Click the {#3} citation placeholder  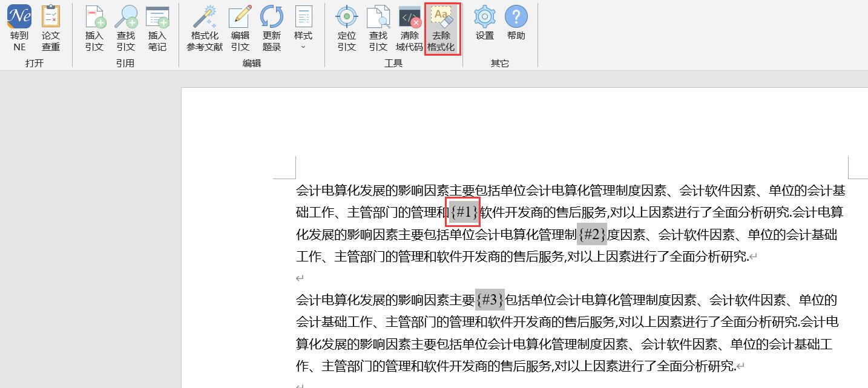click(x=490, y=300)
